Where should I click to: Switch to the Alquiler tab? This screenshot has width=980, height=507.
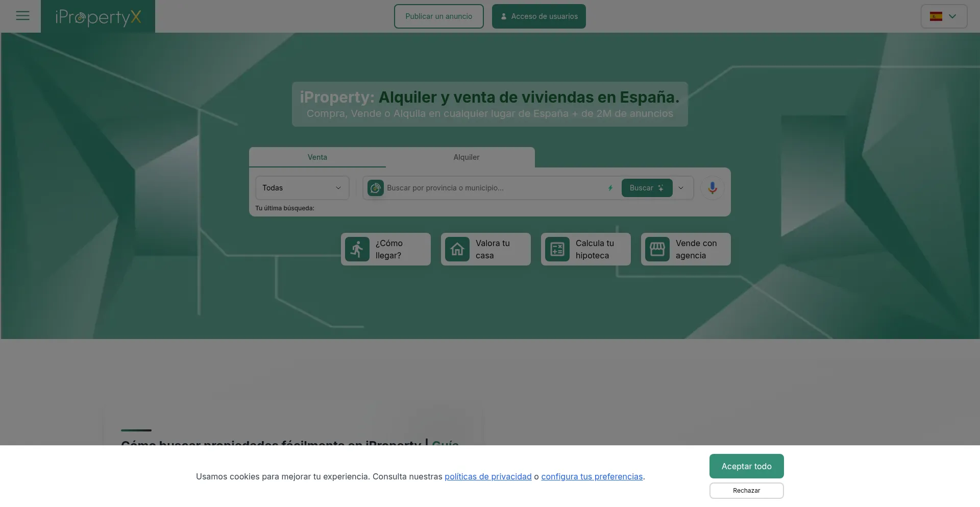pyautogui.click(x=467, y=157)
